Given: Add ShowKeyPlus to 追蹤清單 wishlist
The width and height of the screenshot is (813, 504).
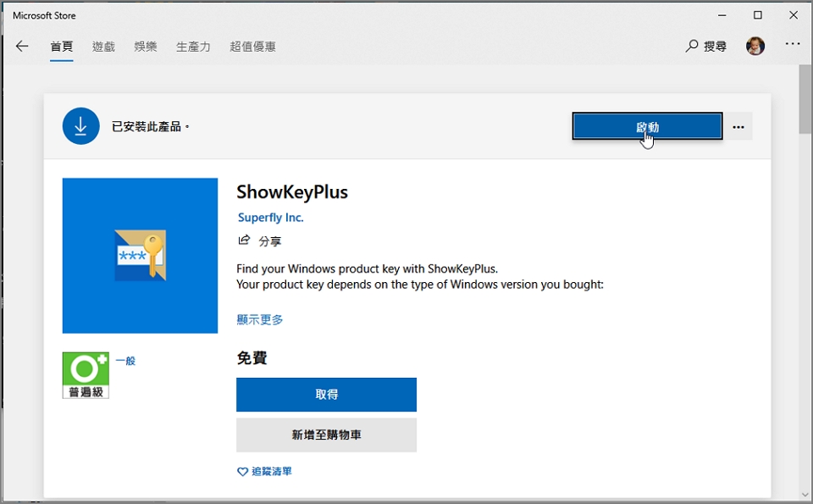Looking at the screenshot, I should click(268, 472).
